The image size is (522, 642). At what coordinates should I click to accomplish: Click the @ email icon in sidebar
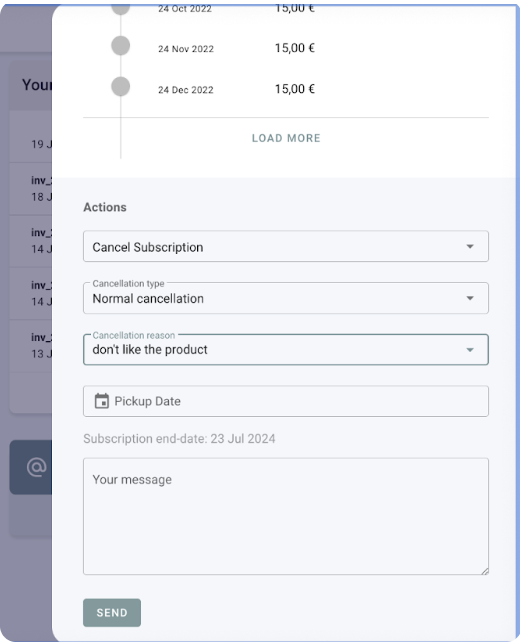point(36,467)
